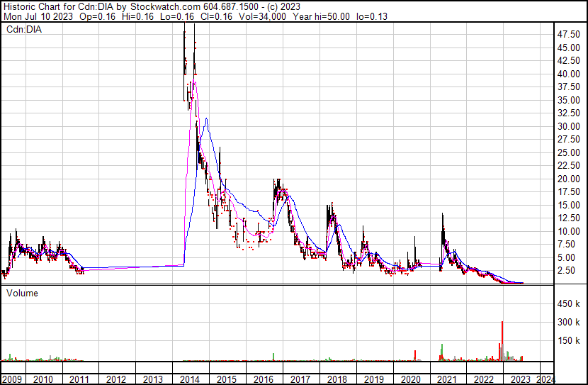The image size is (588, 385).
Task: Click the 150 k volume axis label
Action: click(x=569, y=341)
